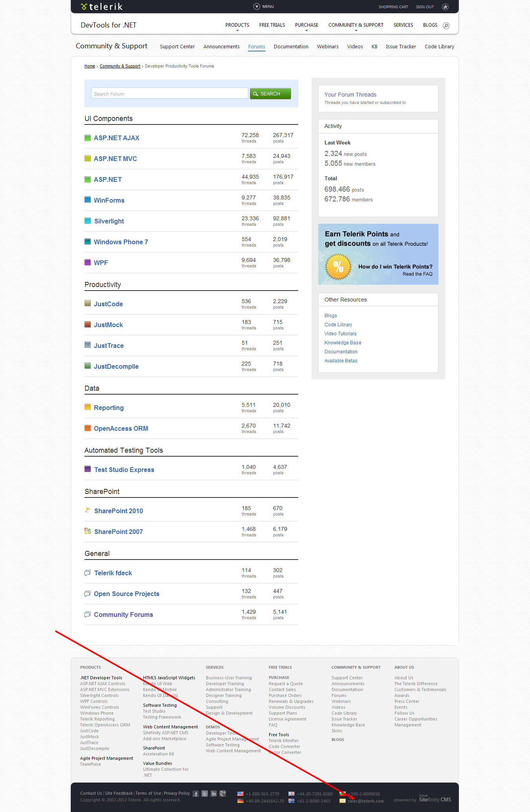Open the Community Forums link

coord(123,614)
